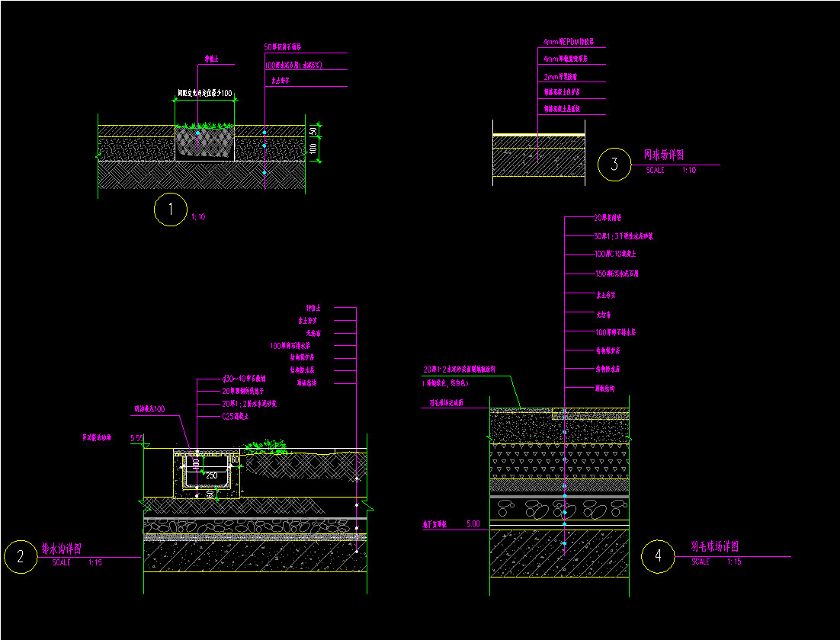Click the grass-filled paving joint in detail 1
840x640 pixels.
tap(204, 142)
